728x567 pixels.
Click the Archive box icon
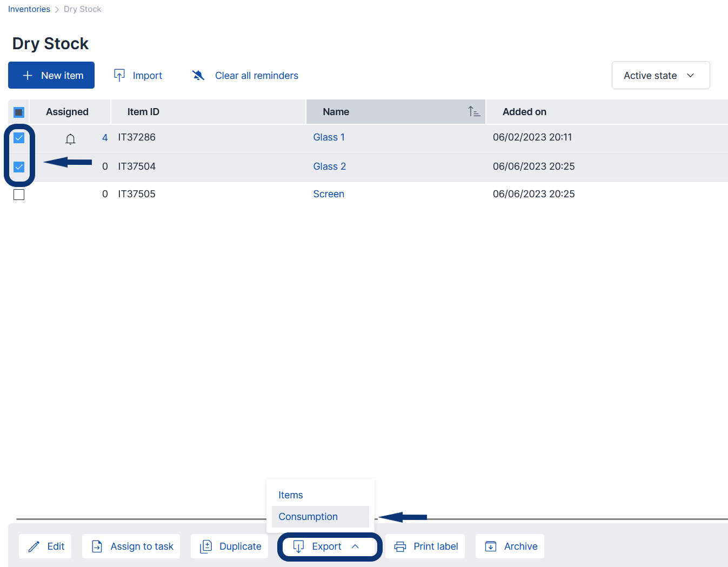click(x=491, y=546)
